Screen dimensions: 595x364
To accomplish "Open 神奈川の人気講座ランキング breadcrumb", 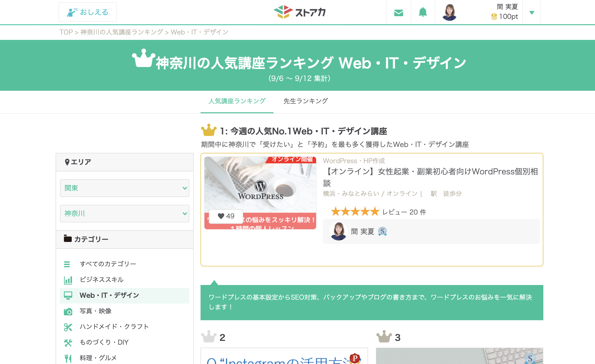I will tap(122, 32).
